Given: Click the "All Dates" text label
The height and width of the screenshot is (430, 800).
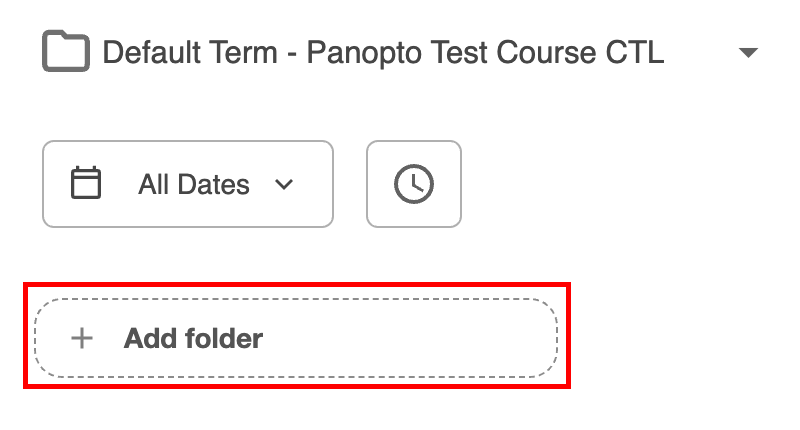Looking at the screenshot, I should click(194, 184).
